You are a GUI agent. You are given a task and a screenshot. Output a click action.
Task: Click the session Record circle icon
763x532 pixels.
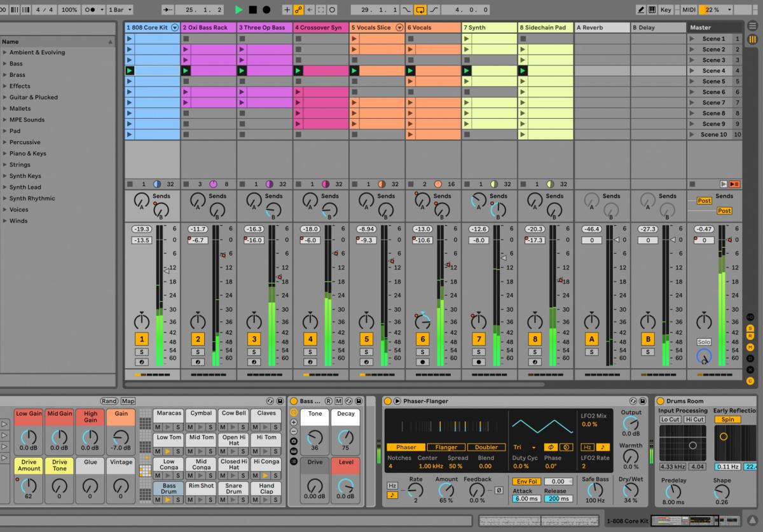pyautogui.click(x=266, y=10)
